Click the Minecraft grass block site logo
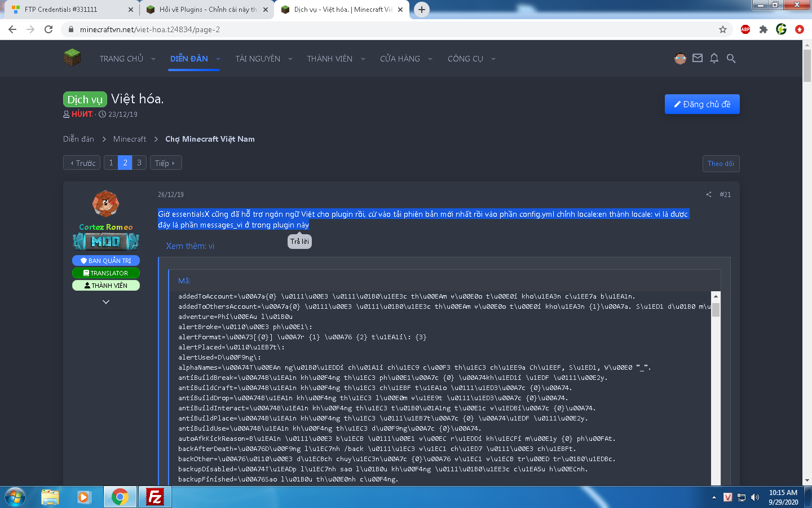The width and height of the screenshot is (812, 508). click(72, 58)
